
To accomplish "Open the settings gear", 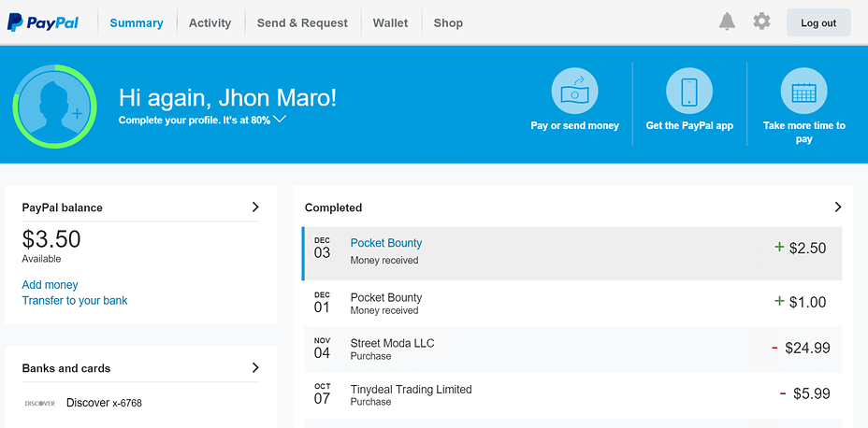I will click(761, 22).
